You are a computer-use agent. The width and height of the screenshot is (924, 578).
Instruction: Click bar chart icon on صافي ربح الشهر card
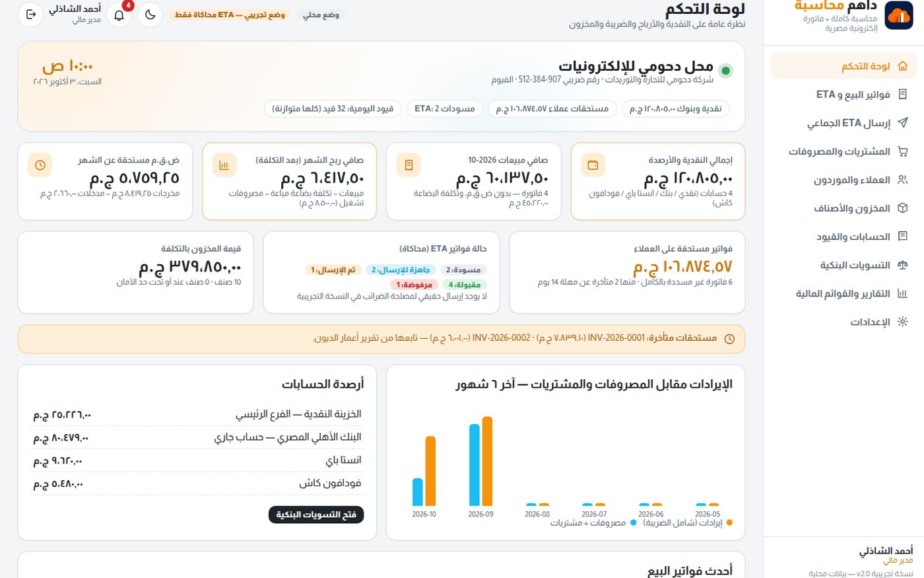224,165
